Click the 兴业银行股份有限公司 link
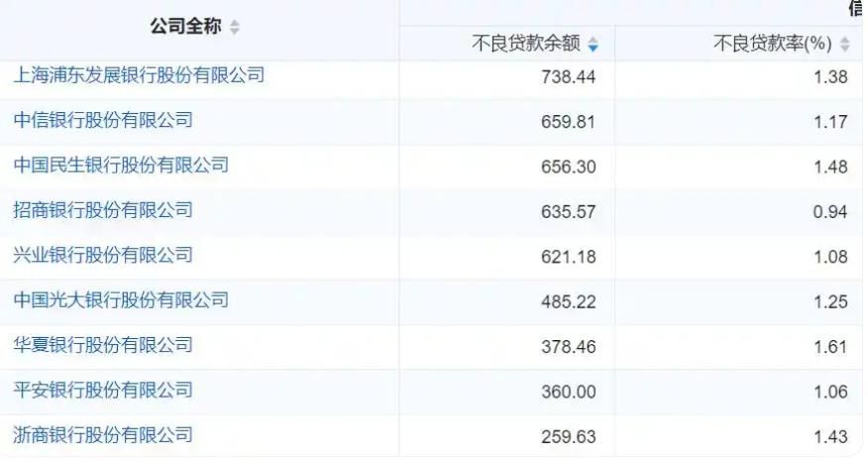This screenshot has width=868, height=461. [103, 255]
